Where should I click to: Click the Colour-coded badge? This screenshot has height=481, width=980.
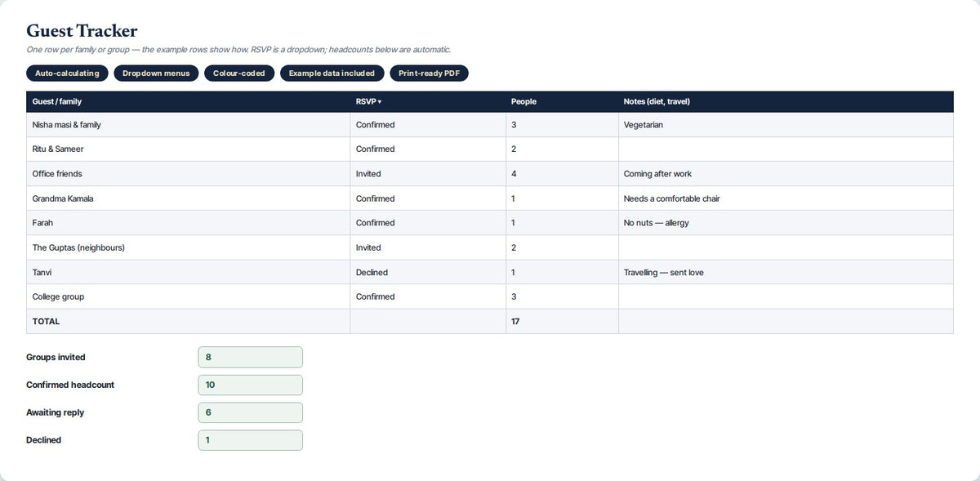coord(239,73)
